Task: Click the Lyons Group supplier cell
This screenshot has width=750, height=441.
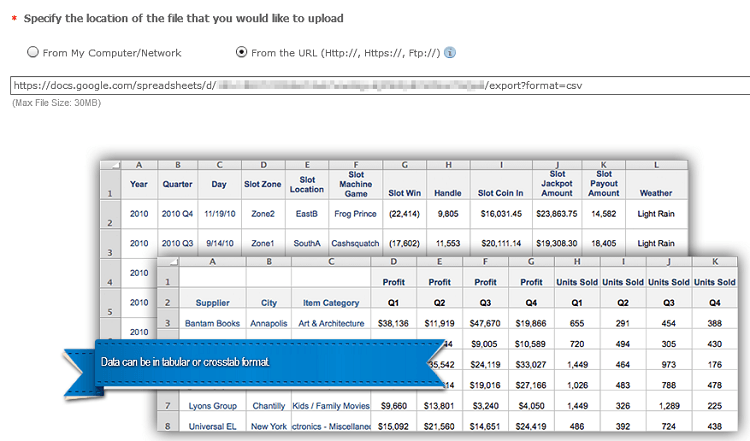Action: [212, 406]
